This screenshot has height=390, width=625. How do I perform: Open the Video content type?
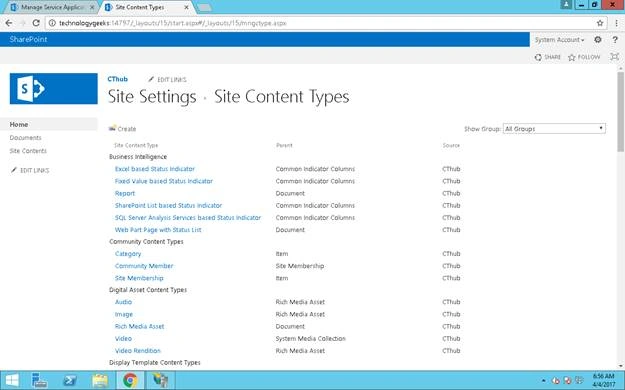pos(123,339)
